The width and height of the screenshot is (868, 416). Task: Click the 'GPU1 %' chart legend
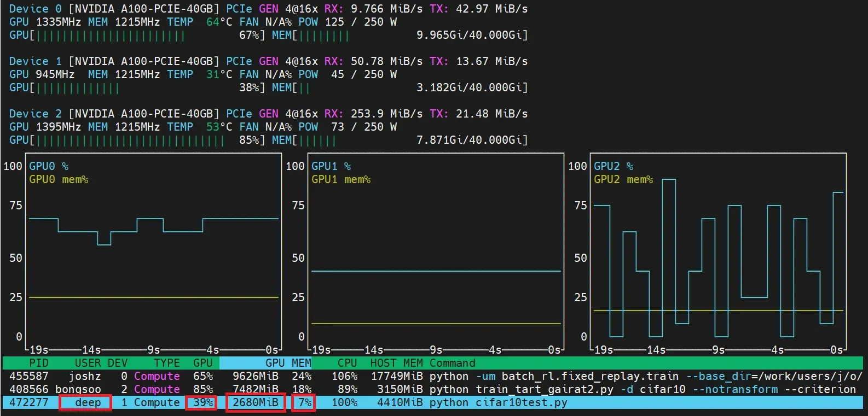pyautogui.click(x=331, y=166)
